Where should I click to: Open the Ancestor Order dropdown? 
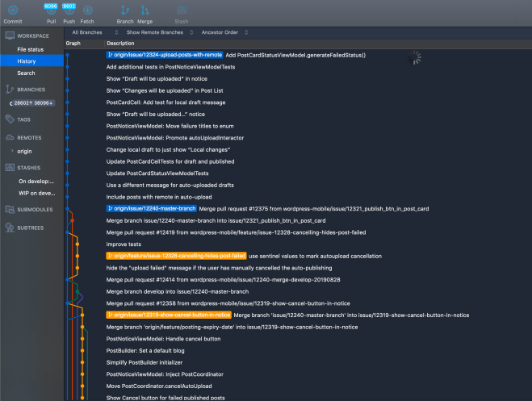click(221, 32)
